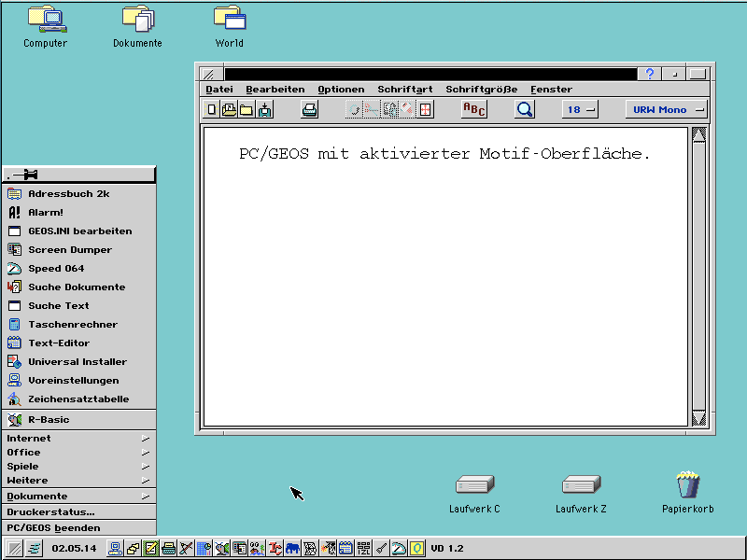747x560 pixels.
Task: Open the URW Mono font dropdown
Action: click(666, 110)
